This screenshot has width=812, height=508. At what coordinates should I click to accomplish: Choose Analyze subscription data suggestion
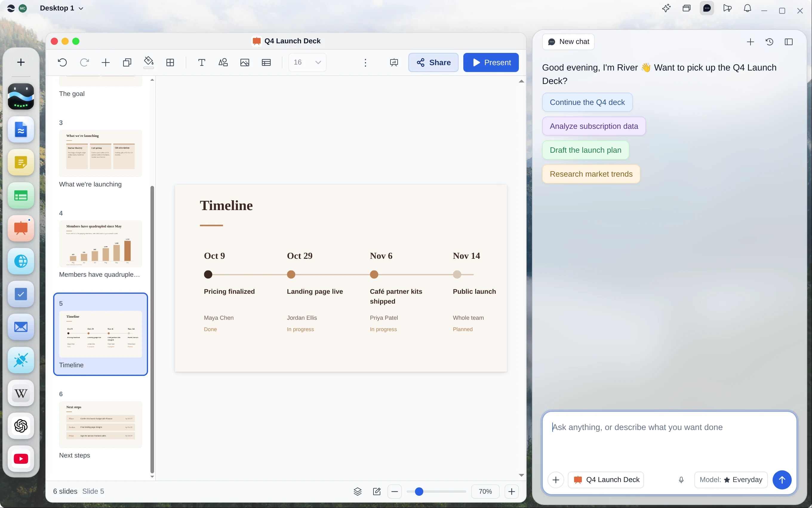[594, 126]
